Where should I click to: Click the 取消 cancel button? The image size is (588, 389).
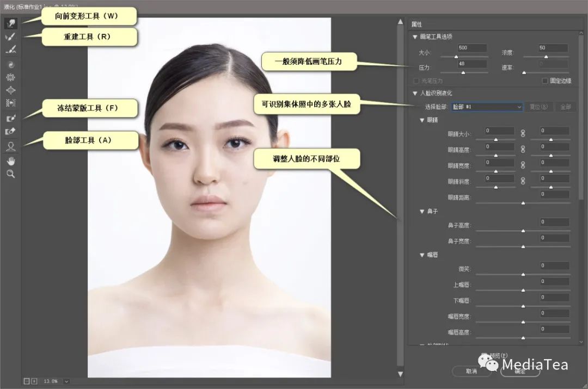pos(471,371)
